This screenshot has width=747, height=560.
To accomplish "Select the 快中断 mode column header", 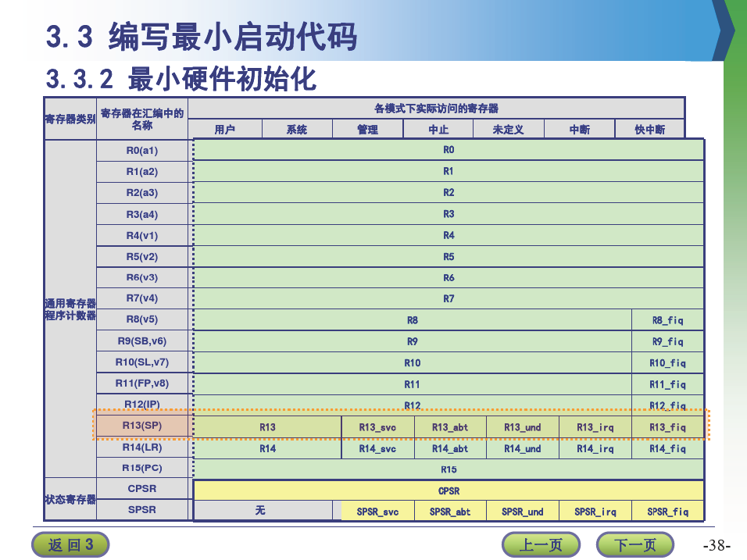I will tap(650, 130).
